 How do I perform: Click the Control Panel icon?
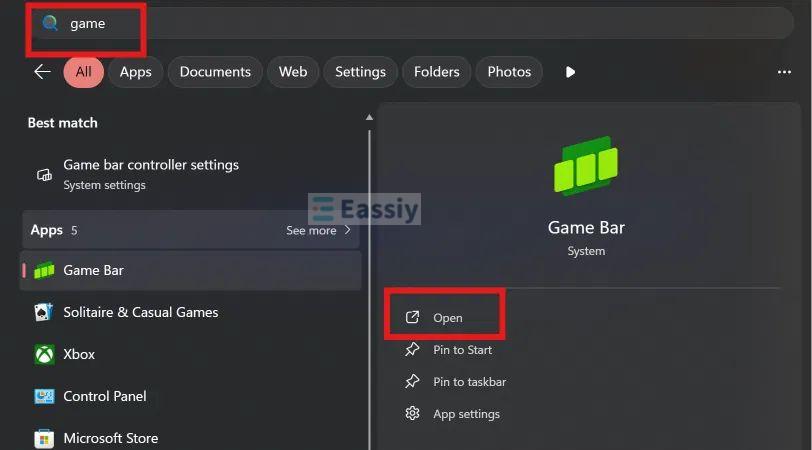point(44,396)
